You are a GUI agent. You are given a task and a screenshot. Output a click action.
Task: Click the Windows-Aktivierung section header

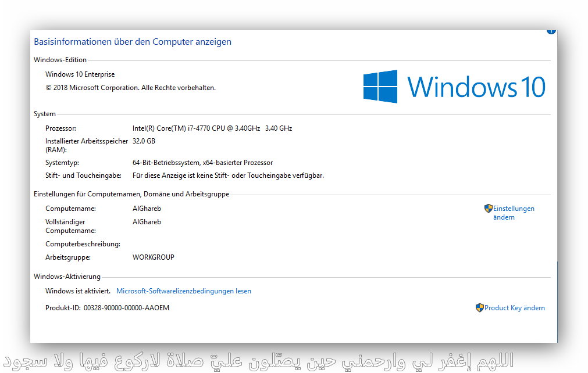tap(67, 277)
